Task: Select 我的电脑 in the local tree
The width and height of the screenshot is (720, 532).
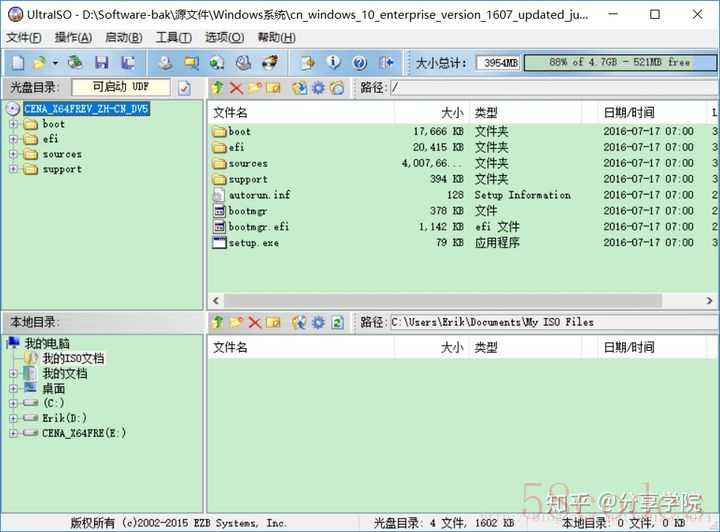Action: (x=47, y=343)
